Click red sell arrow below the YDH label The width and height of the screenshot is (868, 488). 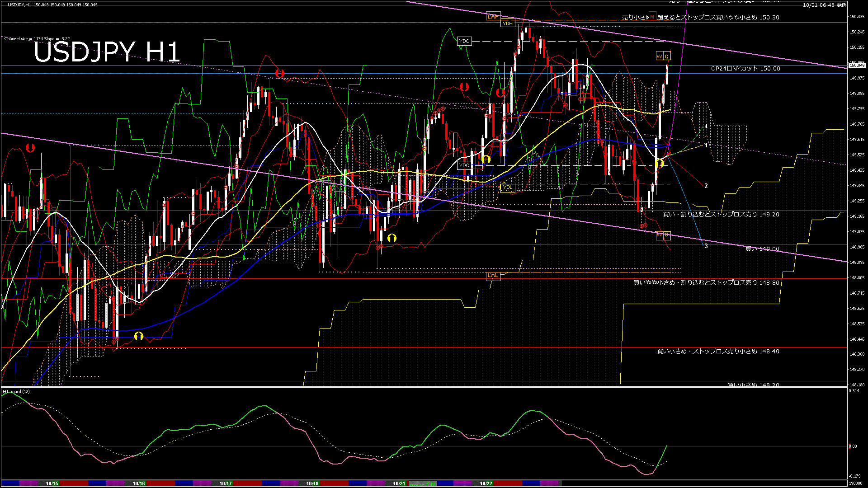point(500,93)
